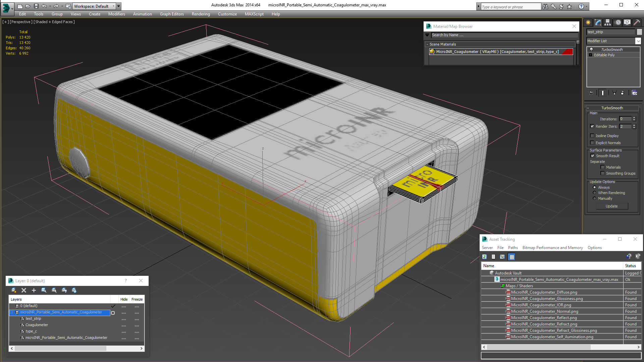This screenshot has width=644, height=362.
Task: Add selected objects to layer plus icon
Action: [x=34, y=290]
